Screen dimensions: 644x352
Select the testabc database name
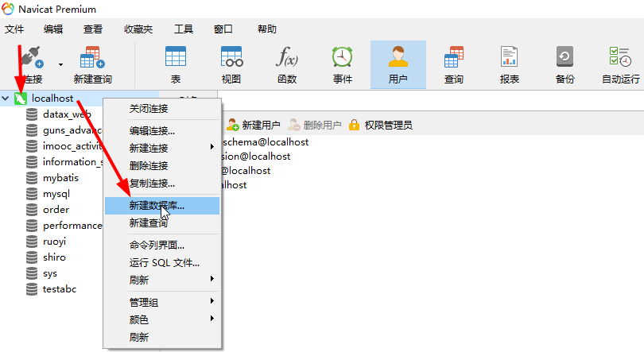pos(60,289)
